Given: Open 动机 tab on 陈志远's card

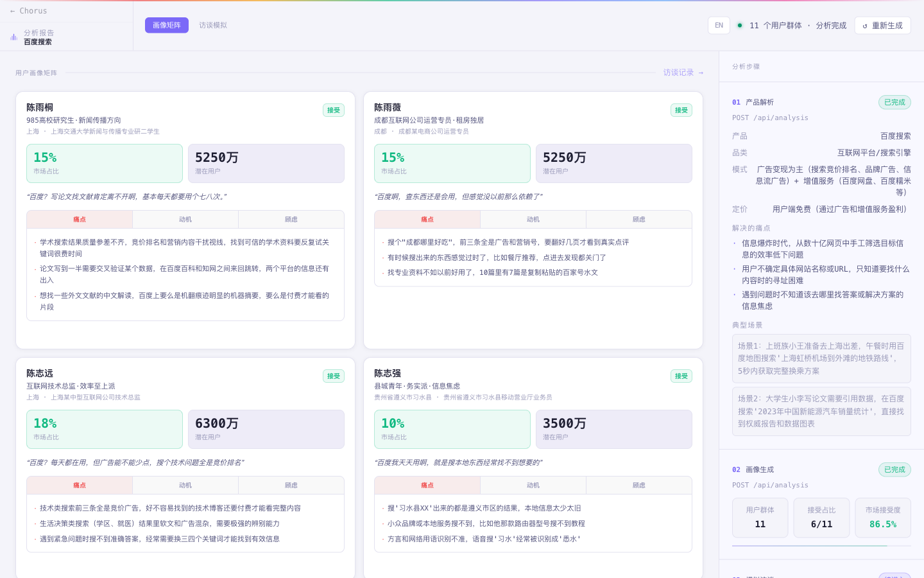Looking at the screenshot, I should (x=185, y=486).
